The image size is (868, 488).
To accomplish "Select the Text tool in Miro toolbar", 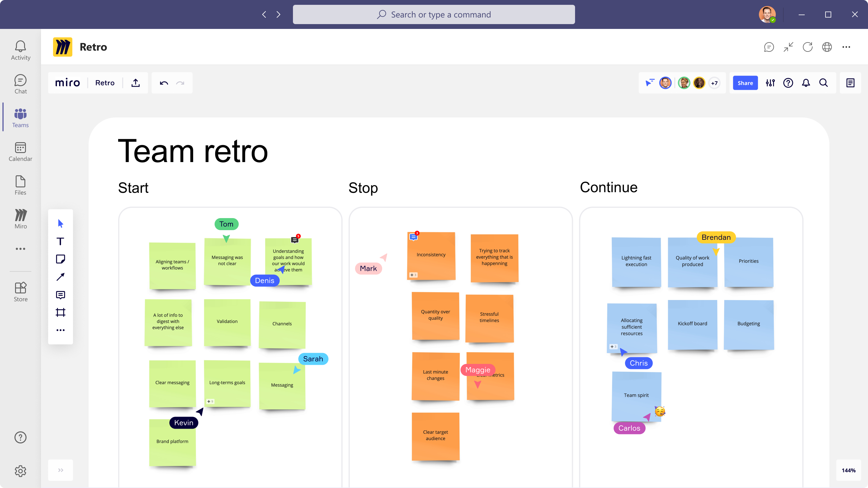I will (60, 241).
